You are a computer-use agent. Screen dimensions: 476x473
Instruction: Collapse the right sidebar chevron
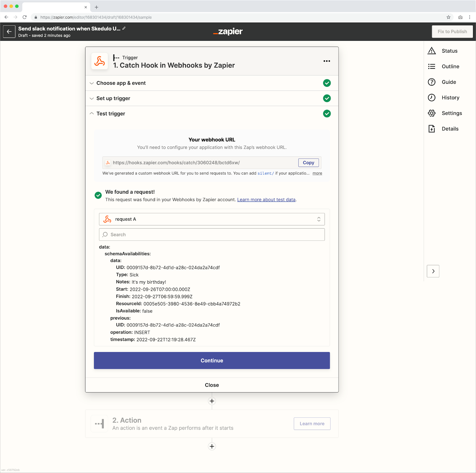433,271
